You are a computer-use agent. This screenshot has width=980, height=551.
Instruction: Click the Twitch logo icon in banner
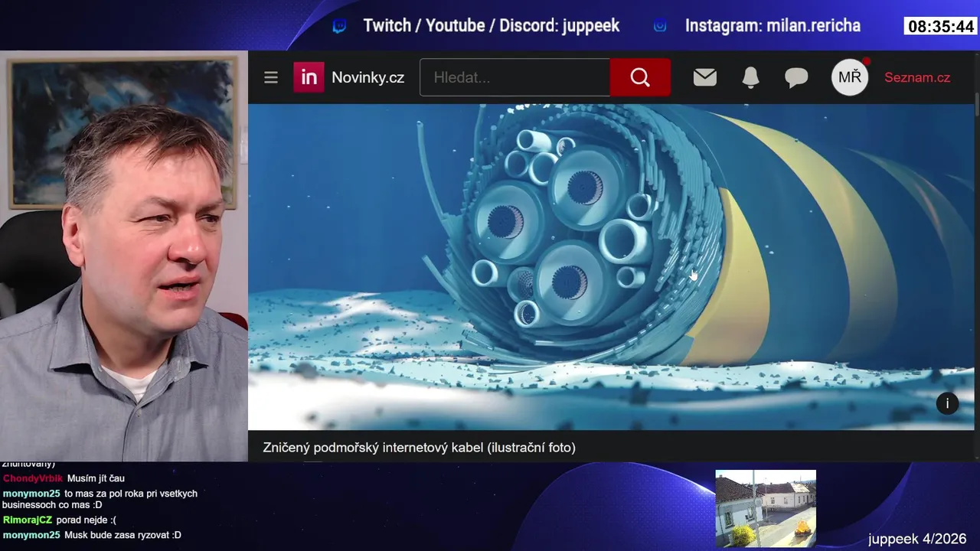pyautogui.click(x=339, y=26)
